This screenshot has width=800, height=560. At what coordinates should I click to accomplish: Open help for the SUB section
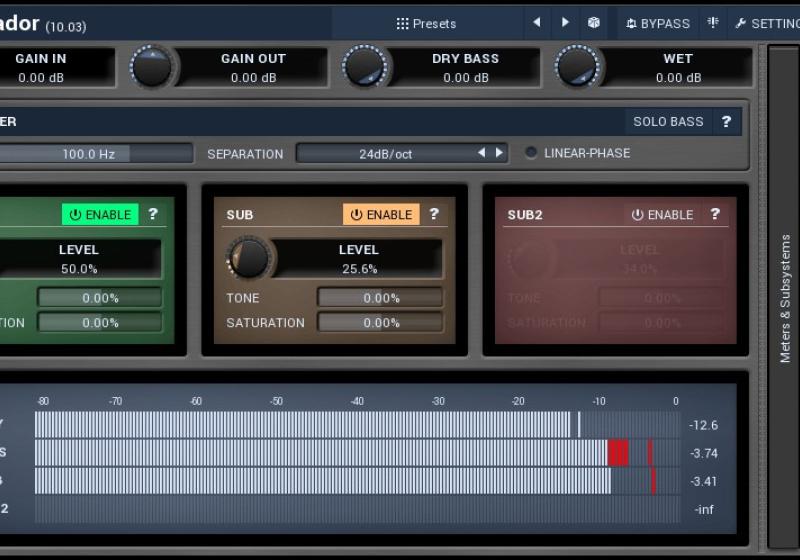click(434, 214)
